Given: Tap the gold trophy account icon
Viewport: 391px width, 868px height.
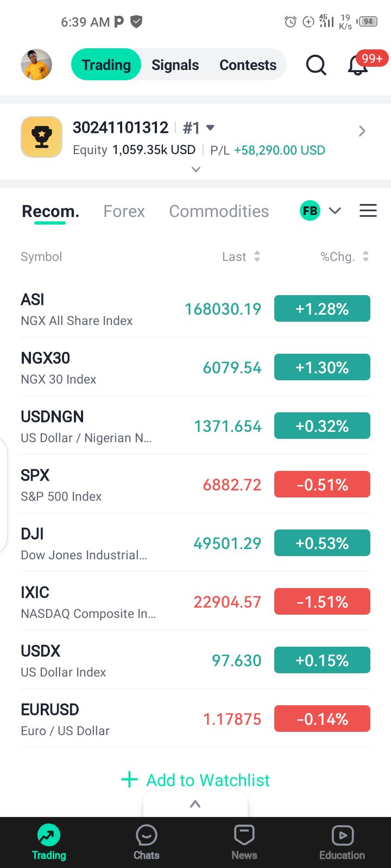Looking at the screenshot, I should click(x=41, y=137).
